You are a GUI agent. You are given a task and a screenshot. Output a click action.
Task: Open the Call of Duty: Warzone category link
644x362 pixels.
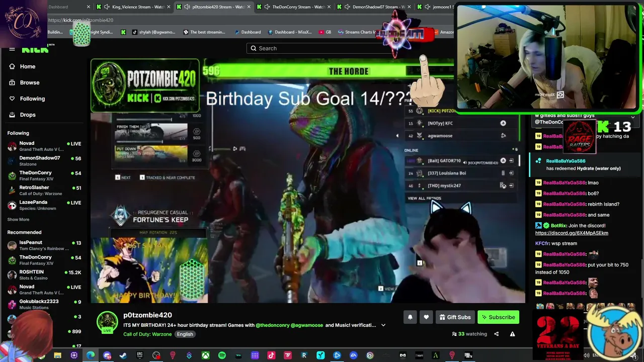(147, 334)
